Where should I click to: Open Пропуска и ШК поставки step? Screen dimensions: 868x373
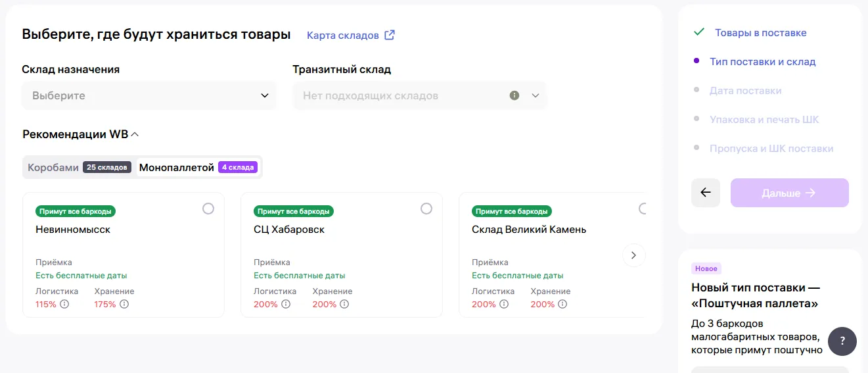coord(771,148)
